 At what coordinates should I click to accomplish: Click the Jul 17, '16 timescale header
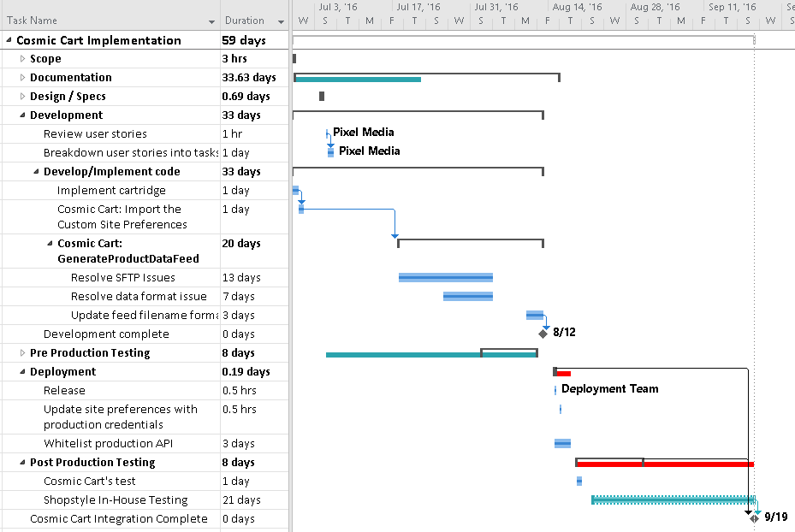pyautogui.click(x=418, y=7)
